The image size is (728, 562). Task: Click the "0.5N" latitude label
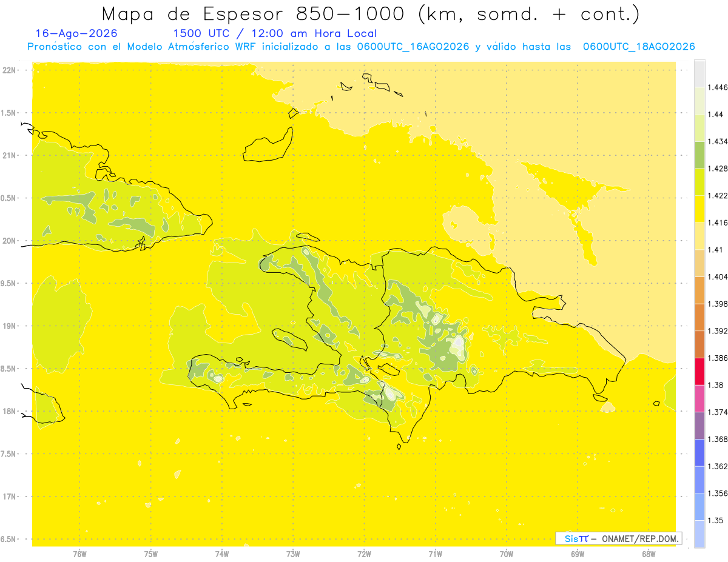click(9, 198)
